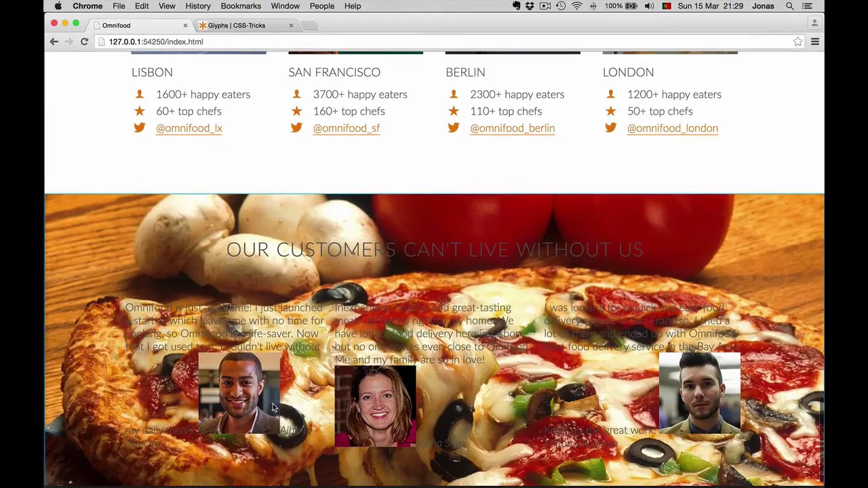Open the Edit menu
Image resolution: width=868 pixels, height=488 pixels.
coord(142,6)
